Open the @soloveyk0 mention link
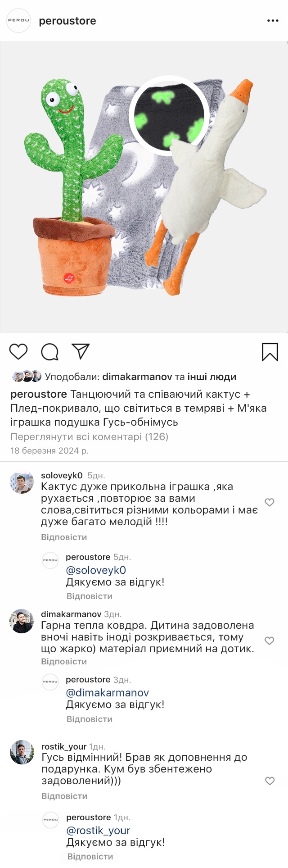Viewport: 288px width, 868px height. [96, 570]
